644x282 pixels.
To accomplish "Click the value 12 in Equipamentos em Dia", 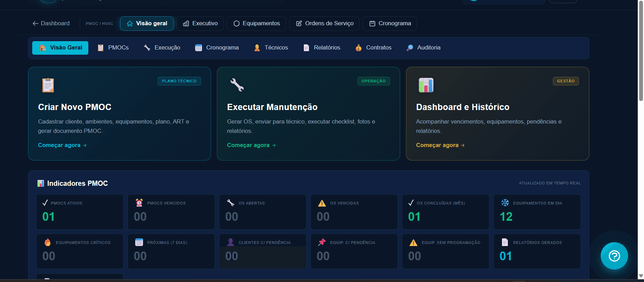I will (x=506, y=217).
